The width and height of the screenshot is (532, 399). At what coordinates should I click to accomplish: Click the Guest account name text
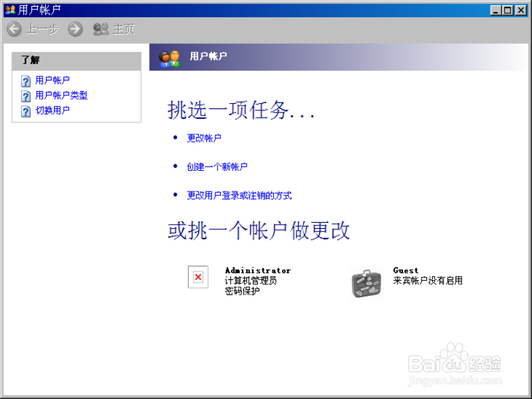click(405, 270)
